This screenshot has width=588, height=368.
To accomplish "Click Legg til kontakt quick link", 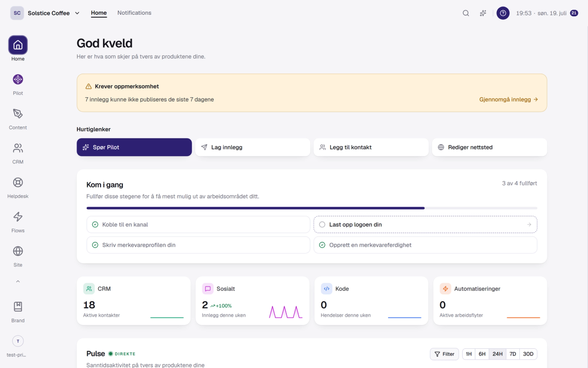I will click(x=371, y=147).
